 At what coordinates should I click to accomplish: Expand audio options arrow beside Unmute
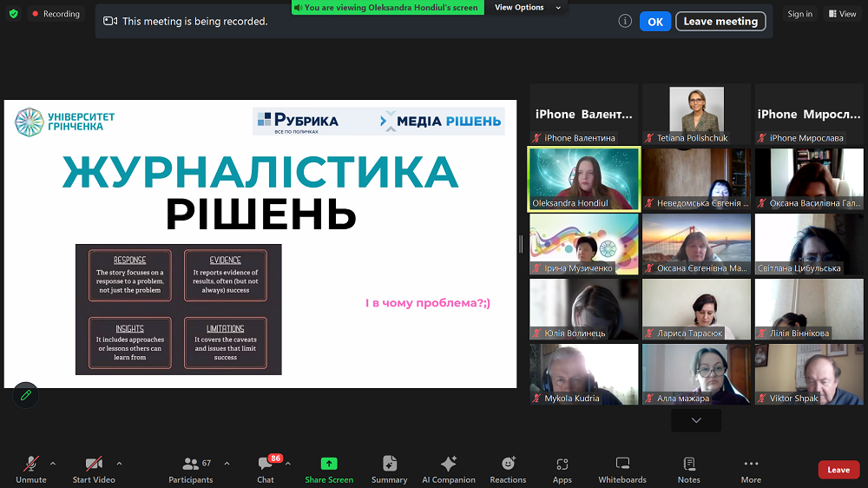(x=53, y=463)
